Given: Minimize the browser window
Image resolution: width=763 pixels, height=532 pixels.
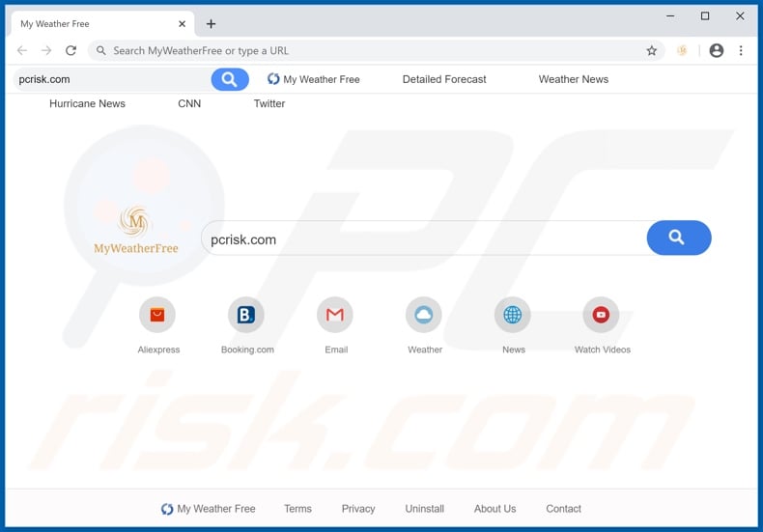Looking at the screenshot, I should click(x=670, y=16).
